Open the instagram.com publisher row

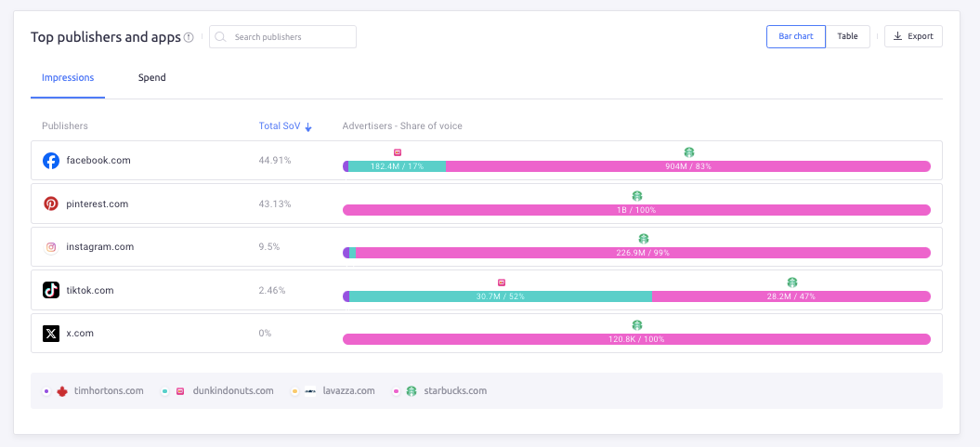click(x=486, y=247)
